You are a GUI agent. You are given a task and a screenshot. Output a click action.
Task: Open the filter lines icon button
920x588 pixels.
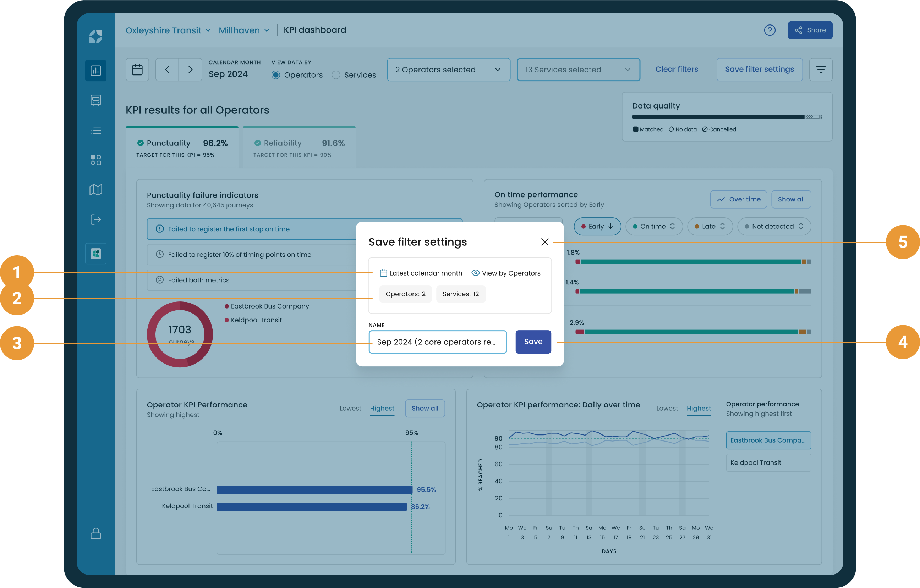tap(821, 70)
